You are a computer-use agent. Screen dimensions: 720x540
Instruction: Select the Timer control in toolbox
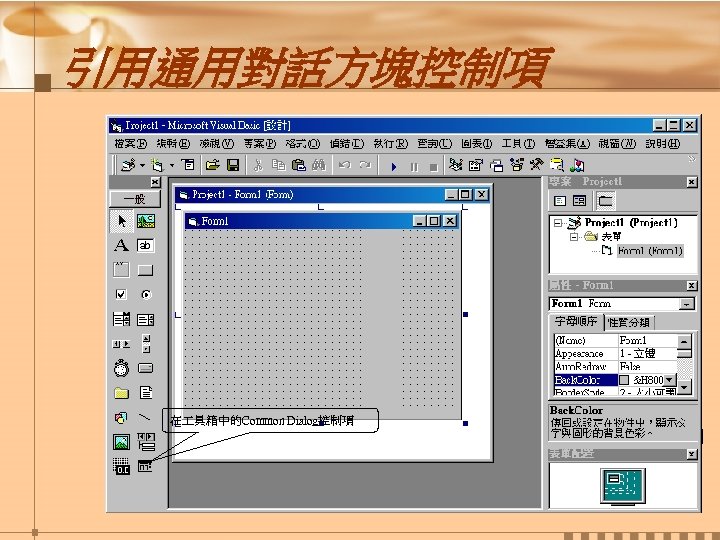pos(121,368)
